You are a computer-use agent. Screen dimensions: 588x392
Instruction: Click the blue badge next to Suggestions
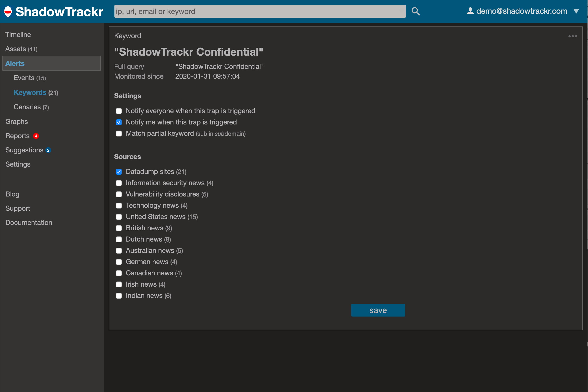click(48, 150)
